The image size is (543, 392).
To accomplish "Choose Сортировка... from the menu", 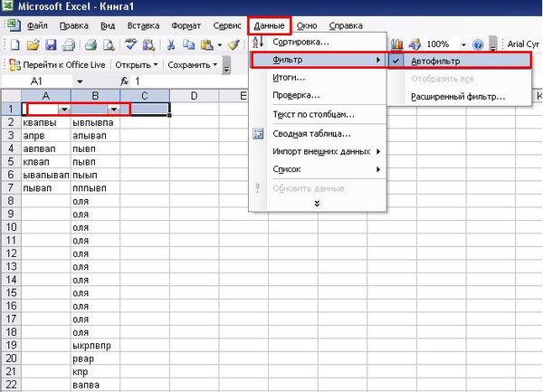I will [x=318, y=42].
